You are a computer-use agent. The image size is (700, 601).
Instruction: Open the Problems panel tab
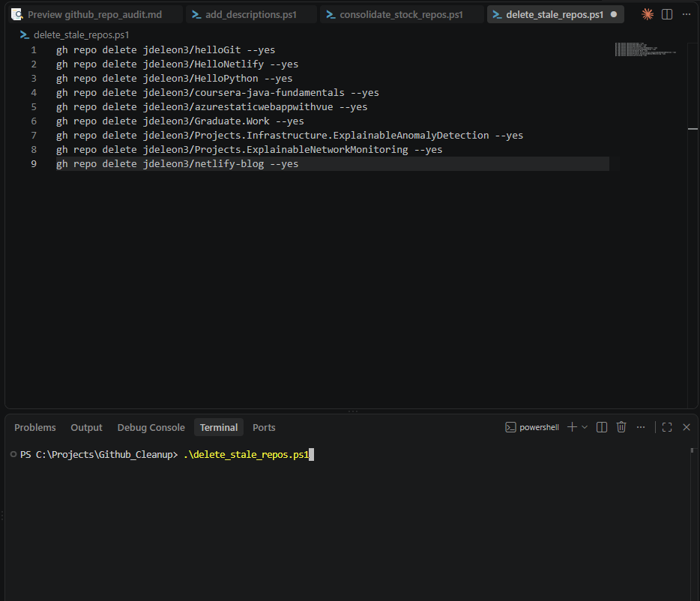[35, 428]
